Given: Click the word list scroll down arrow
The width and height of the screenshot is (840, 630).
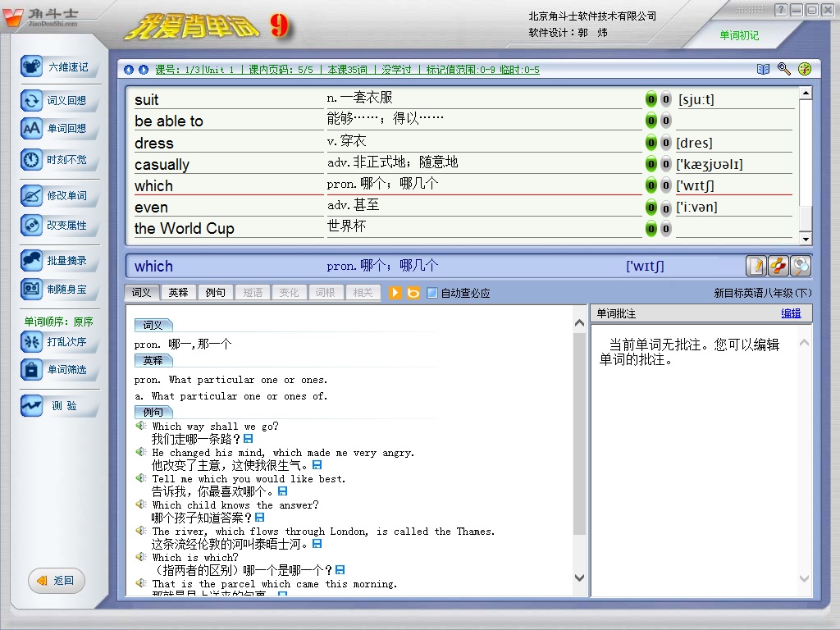Looking at the screenshot, I should pos(806,239).
